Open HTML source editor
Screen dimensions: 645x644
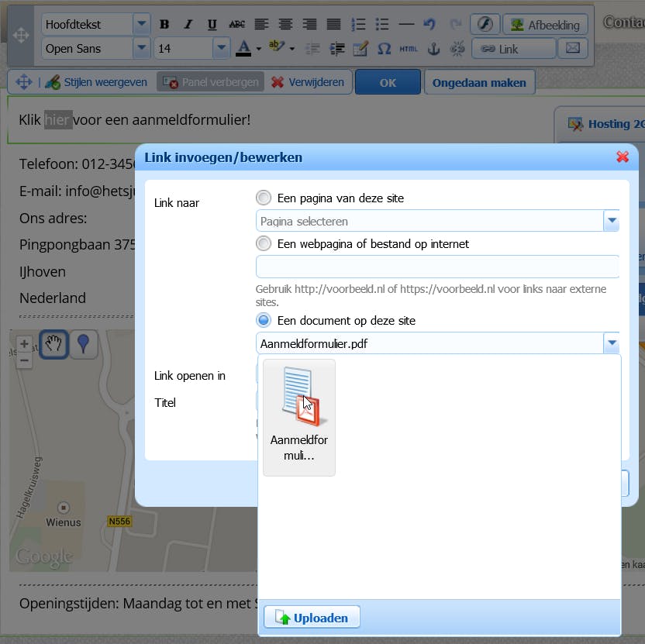[x=409, y=49]
